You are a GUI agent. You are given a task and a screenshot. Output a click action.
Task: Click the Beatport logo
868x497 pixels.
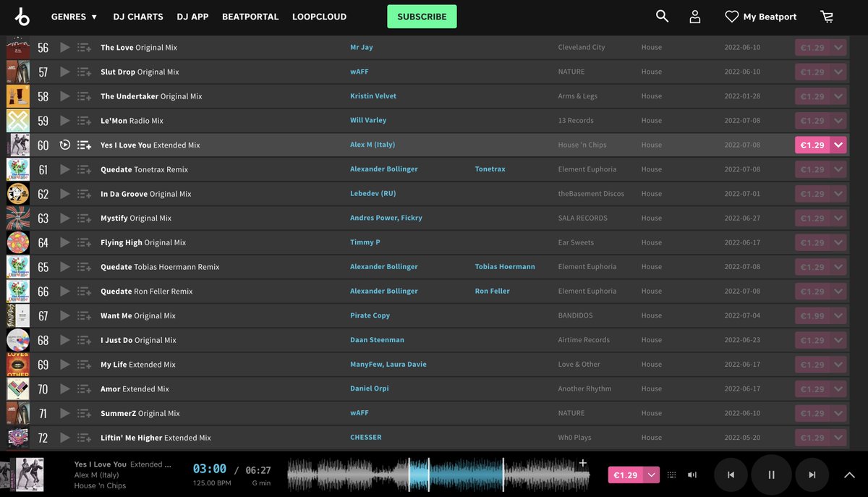[21, 15]
